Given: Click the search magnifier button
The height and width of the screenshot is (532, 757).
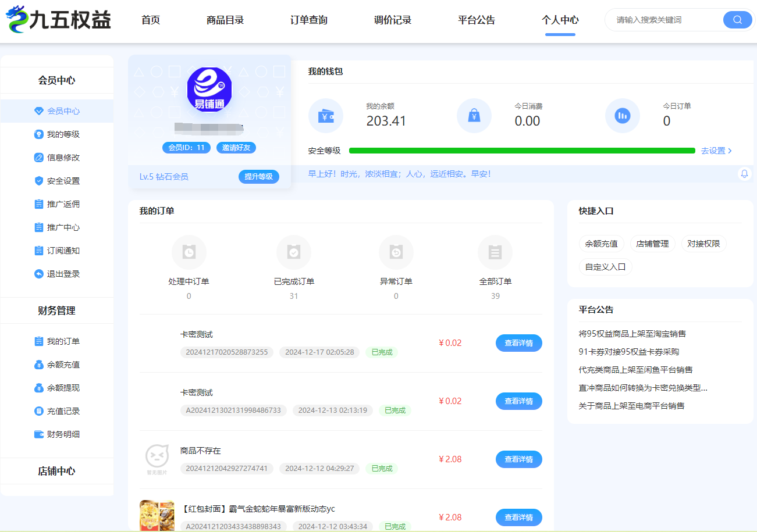Looking at the screenshot, I should point(737,20).
